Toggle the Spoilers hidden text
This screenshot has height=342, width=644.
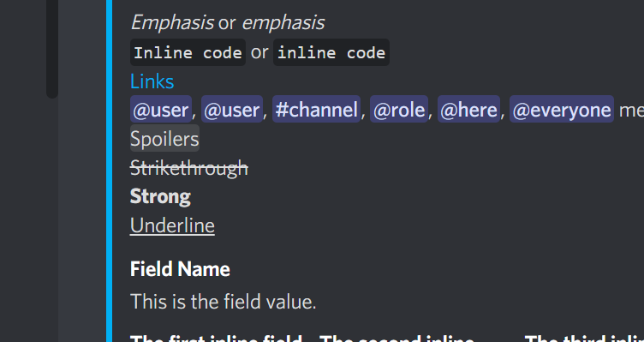(x=164, y=138)
